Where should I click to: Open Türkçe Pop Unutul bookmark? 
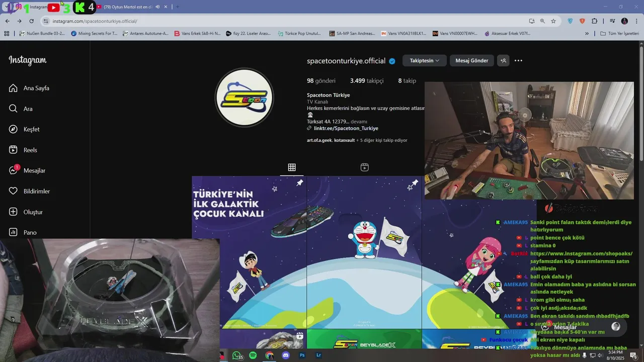(299, 34)
